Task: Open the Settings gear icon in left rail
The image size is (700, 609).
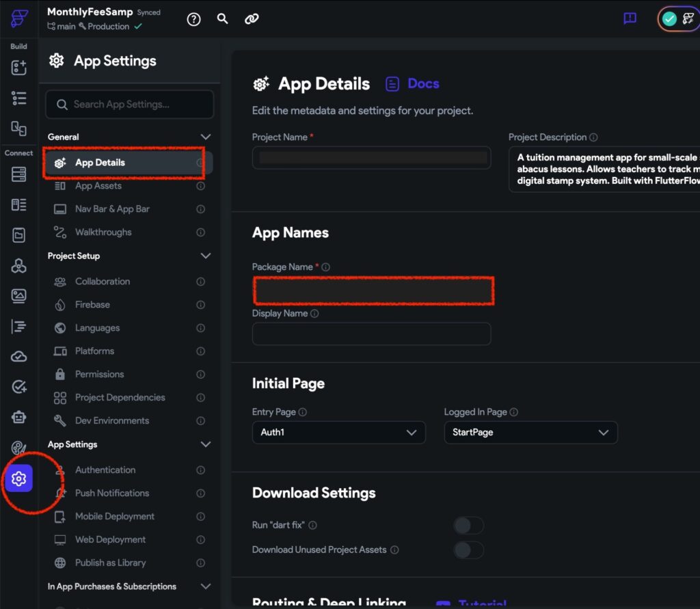Action: click(18, 478)
